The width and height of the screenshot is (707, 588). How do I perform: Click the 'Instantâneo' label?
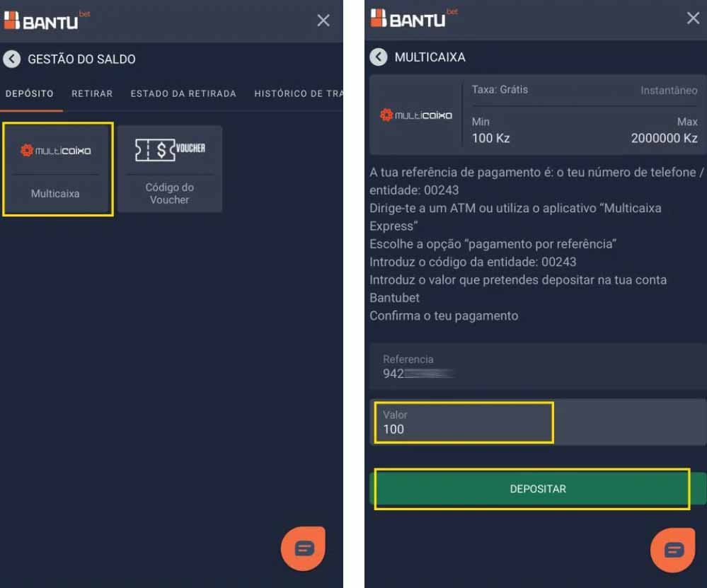point(669,90)
